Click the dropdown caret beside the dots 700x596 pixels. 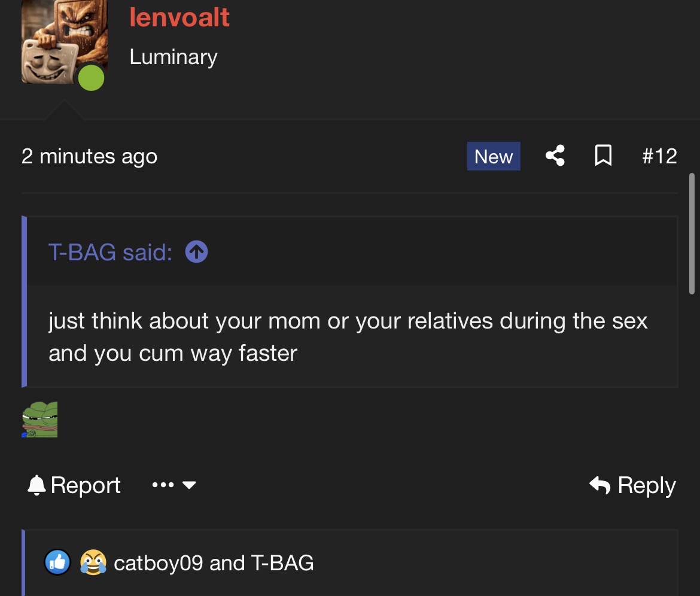pyautogui.click(x=189, y=485)
